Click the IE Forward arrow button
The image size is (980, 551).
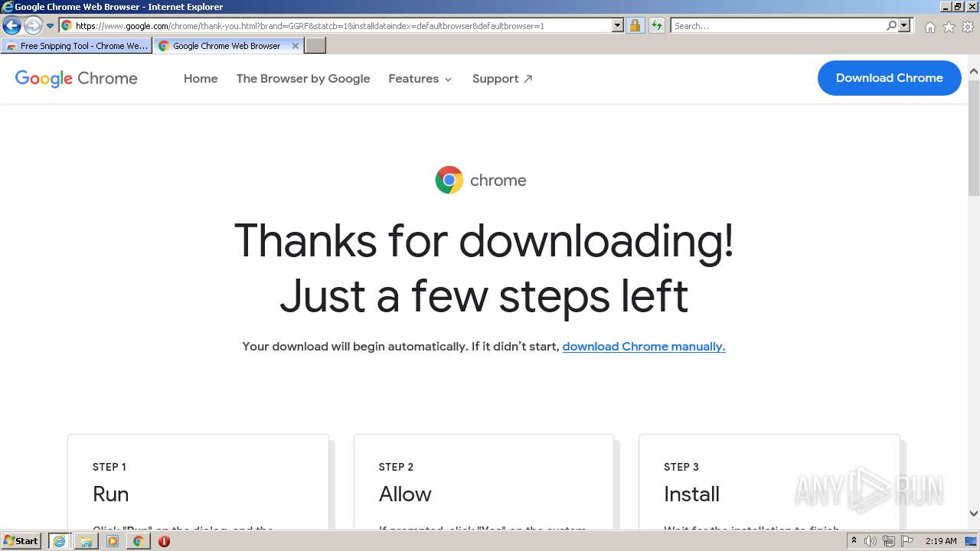[x=32, y=26]
